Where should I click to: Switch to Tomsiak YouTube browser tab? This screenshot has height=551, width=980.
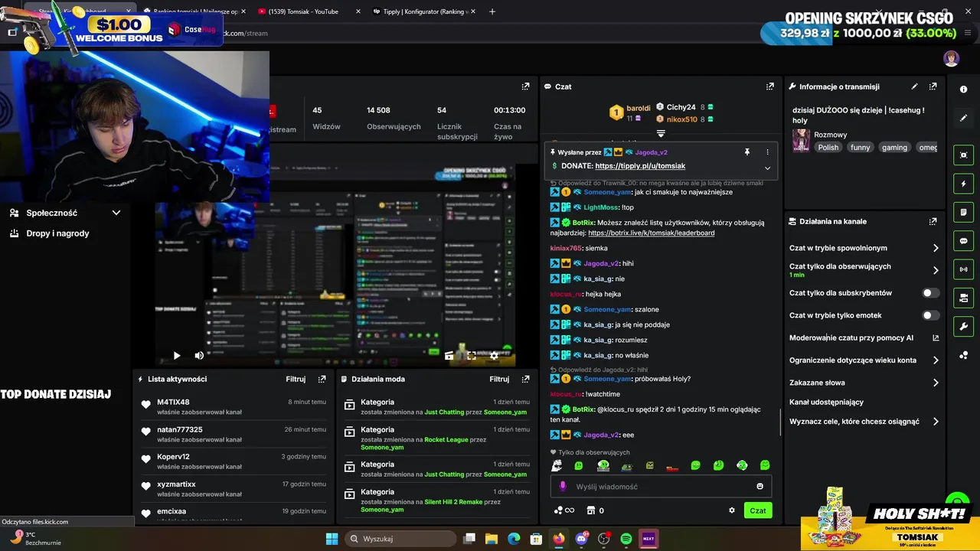click(x=306, y=11)
